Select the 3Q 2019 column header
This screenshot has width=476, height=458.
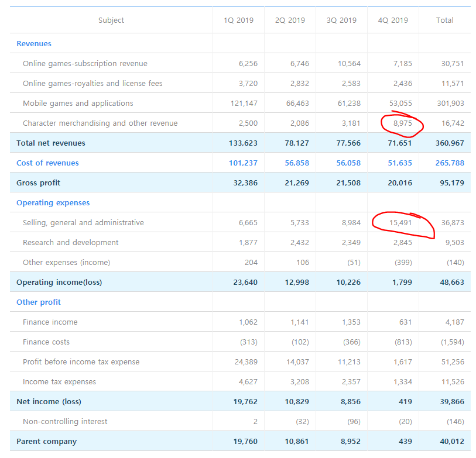[x=341, y=20]
